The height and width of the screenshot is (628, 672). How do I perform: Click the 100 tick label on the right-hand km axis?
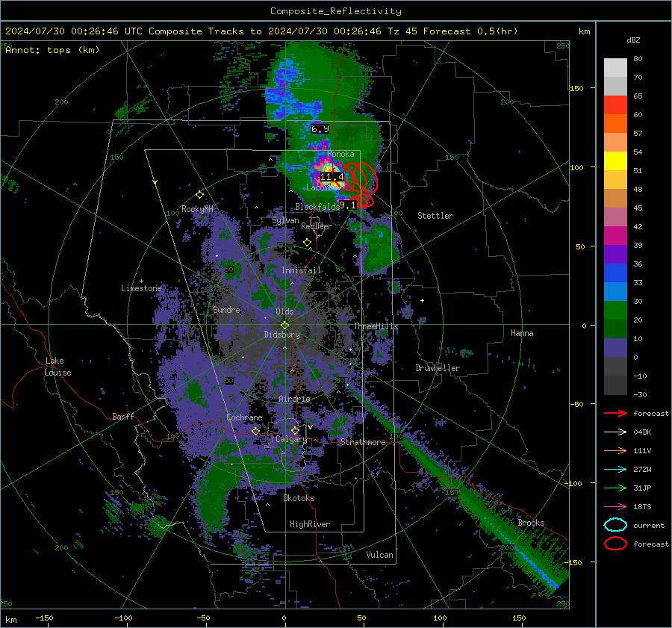576,167
